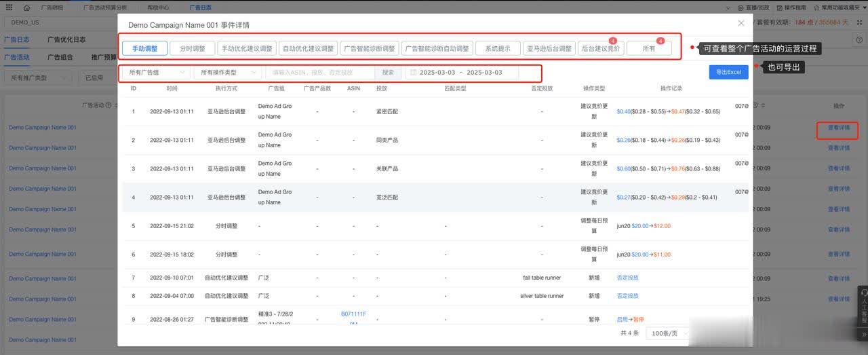Open 否定投放 link for silver table runner
The height and width of the screenshot is (355, 868).
[x=627, y=296]
